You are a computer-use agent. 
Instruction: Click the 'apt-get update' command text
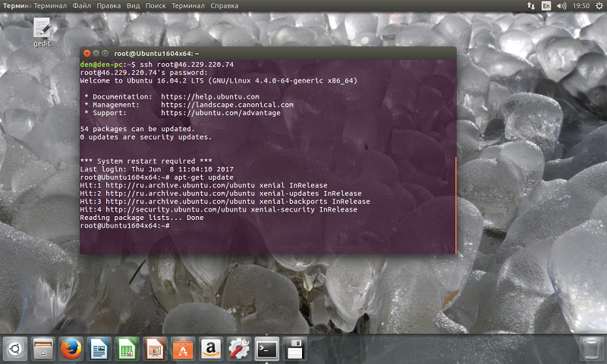click(203, 177)
